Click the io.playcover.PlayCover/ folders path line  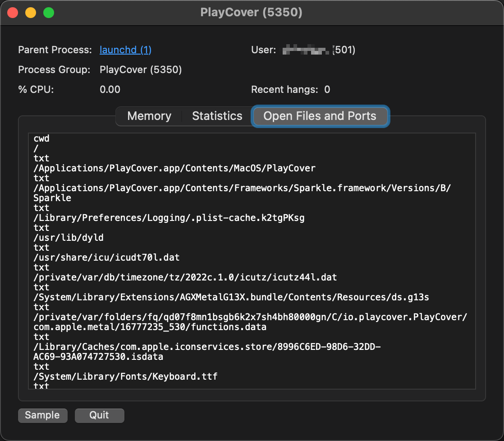click(x=250, y=317)
